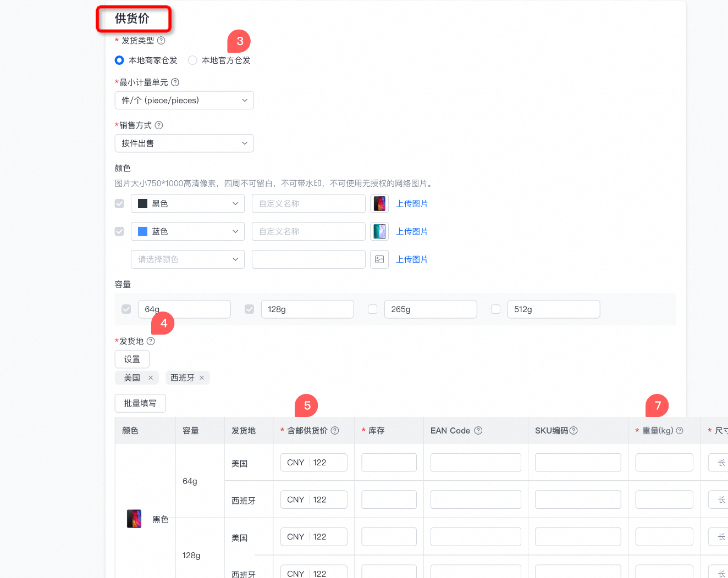Click help icon next to EAN Code

tap(478, 431)
